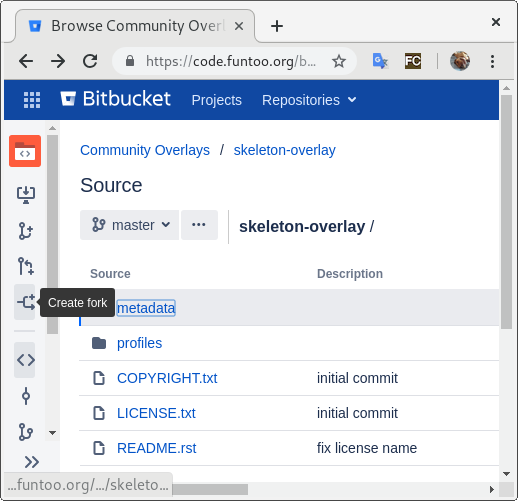The width and height of the screenshot is (518, 501).
Task: Open the skeleton-overlay repository avatar icon
Action: (x=25, y=151)
